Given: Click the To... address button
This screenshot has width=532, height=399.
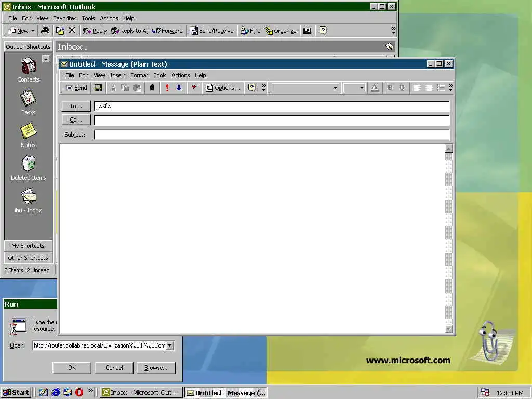Looking at the screenshot, I should (76, 106).
